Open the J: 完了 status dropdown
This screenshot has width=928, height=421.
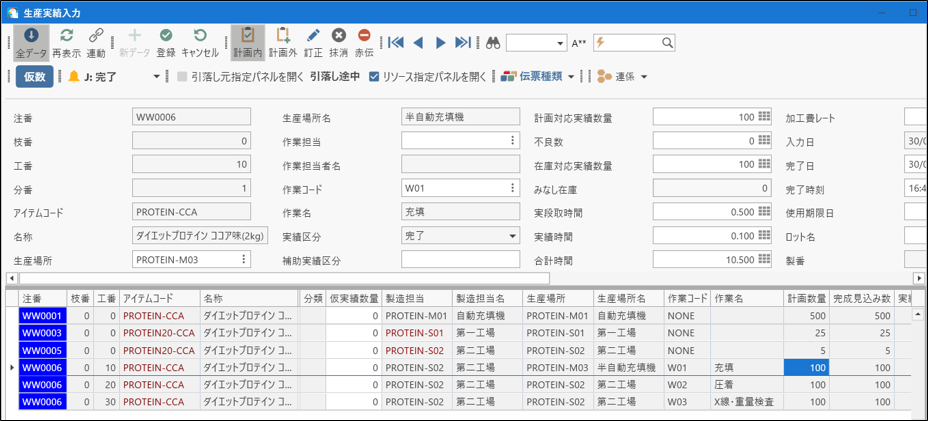coord(156,77)
